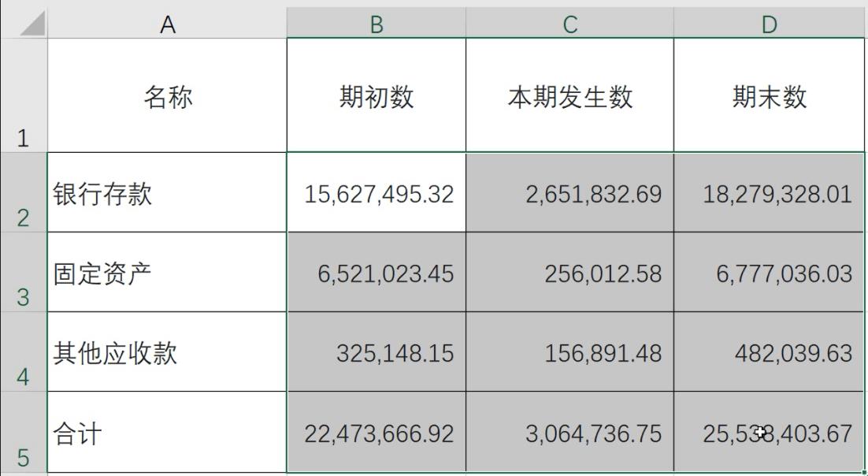Click the cell containing 18,279,328.01
868x476 pixels.
tap(768, 193)
